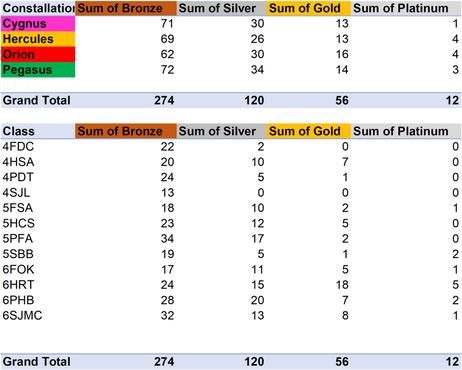Click the orange Sum of Bronze header in the top table
462x370 pixels.
tap(126, 8)
